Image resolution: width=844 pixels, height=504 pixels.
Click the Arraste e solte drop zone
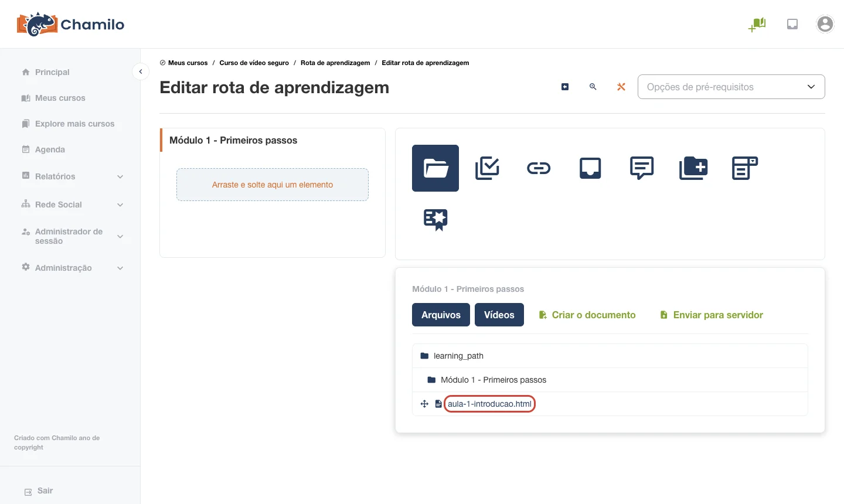point(273,185)
